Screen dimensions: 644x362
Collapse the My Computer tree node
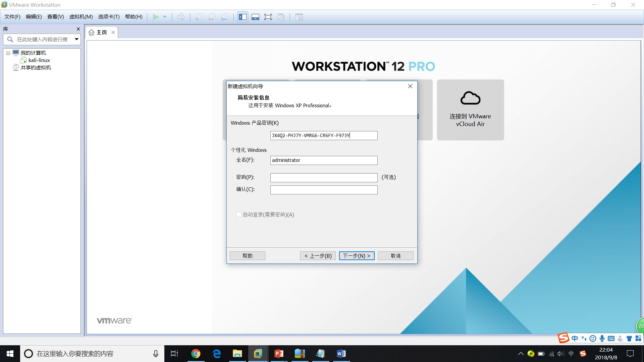click(8, 53)
